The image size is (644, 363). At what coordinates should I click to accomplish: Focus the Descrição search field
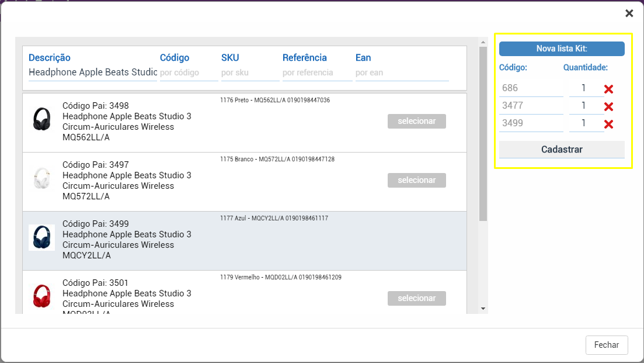click(x=93, y=72)
